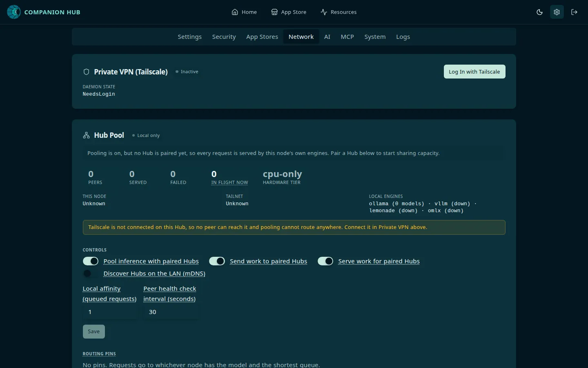Click the logout icon
The width and height of the screenshot is (588, 368).
point(574,12)
